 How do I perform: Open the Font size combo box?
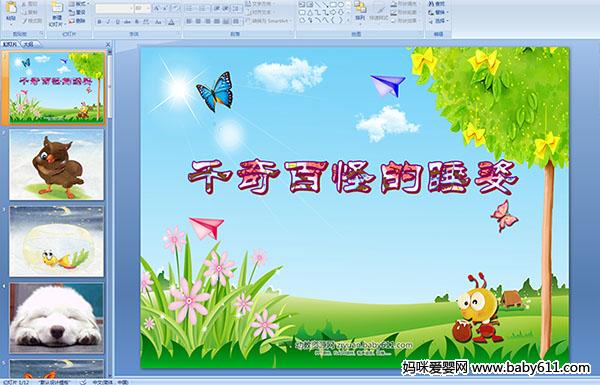[x=142, y=8]
